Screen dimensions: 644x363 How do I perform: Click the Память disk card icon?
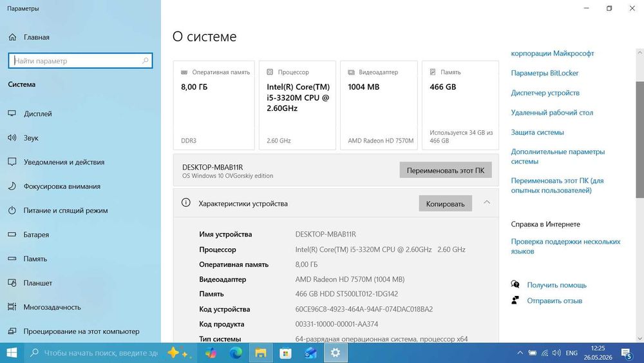[433, 72]
